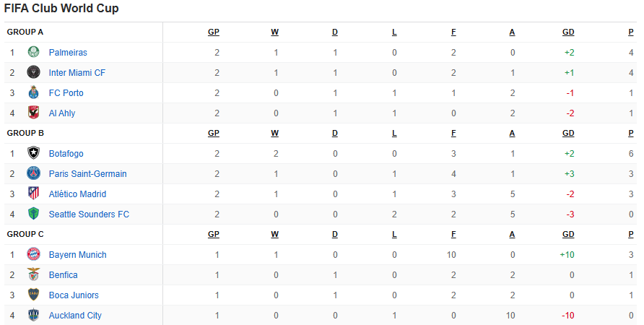Click the Auckland City crest icon
The height and width of the screenshot is (325, 644).
[34, 315]
